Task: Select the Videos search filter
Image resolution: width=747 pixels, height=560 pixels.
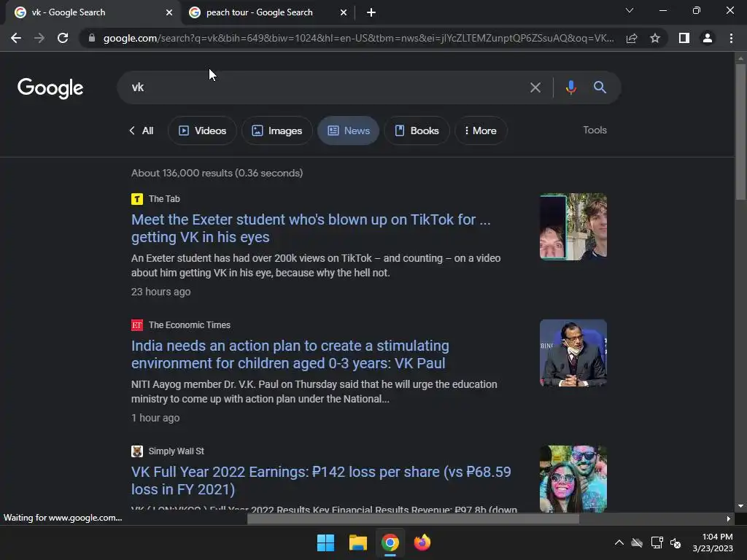Action: 203,131
